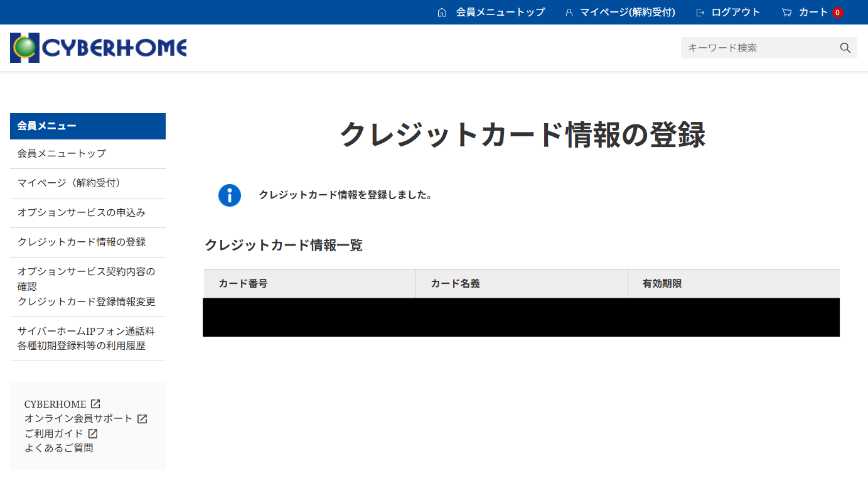Viewport: 868px width, 478px height.
Task: Click the CYBERHOME logo
Action: click(99, 48)
